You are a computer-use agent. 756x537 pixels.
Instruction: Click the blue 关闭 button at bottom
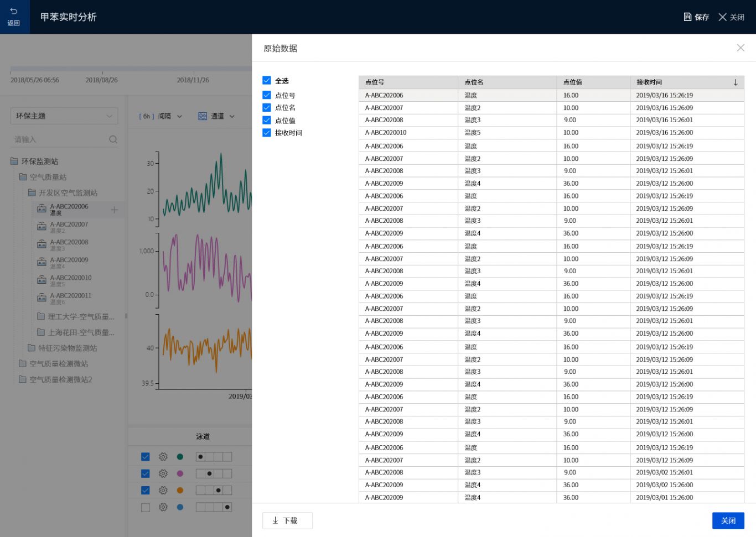728,521
